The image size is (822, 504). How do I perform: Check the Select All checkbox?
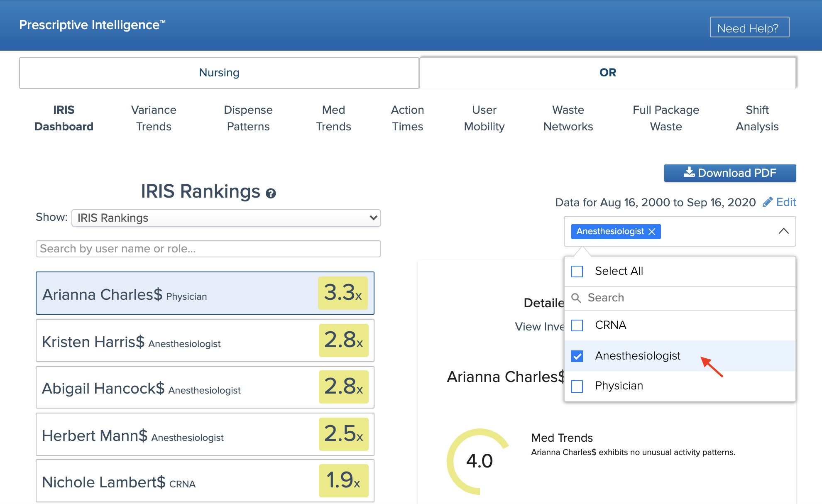tap(577, 272)
